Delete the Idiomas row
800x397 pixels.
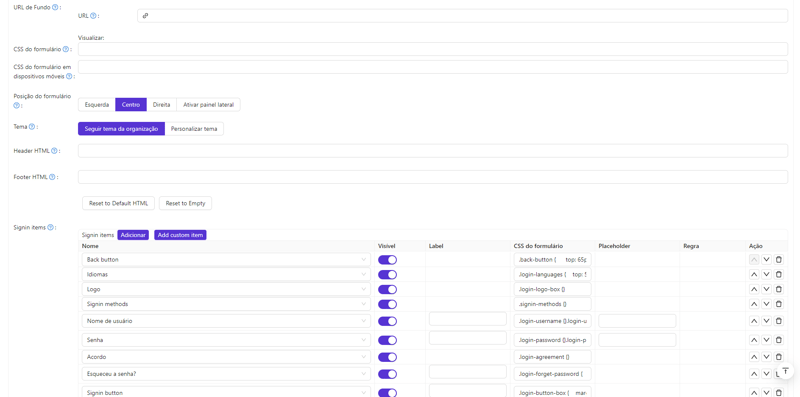click(x=779, y=274)
